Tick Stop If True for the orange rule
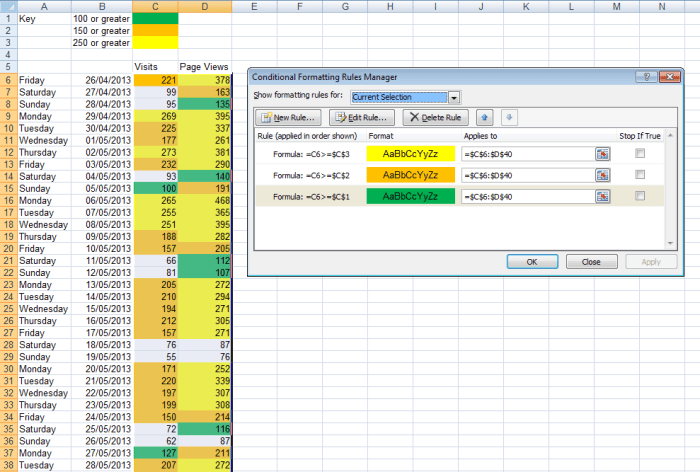 click(640, 175)
